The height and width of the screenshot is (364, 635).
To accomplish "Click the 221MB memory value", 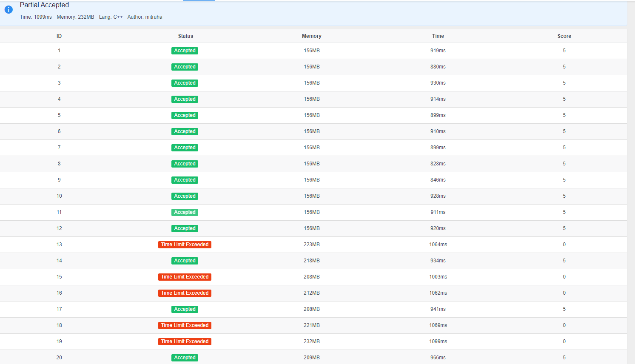I will click(312, 325).
